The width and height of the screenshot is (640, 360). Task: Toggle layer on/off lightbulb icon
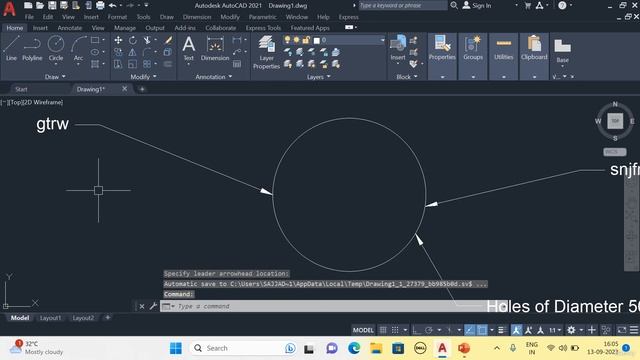click(x=287, y=40)
